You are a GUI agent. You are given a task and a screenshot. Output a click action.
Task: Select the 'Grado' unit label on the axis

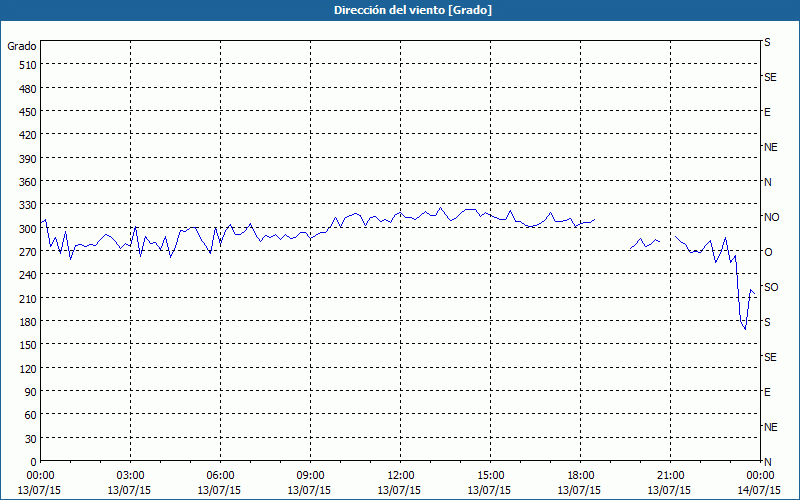(22, 46)
